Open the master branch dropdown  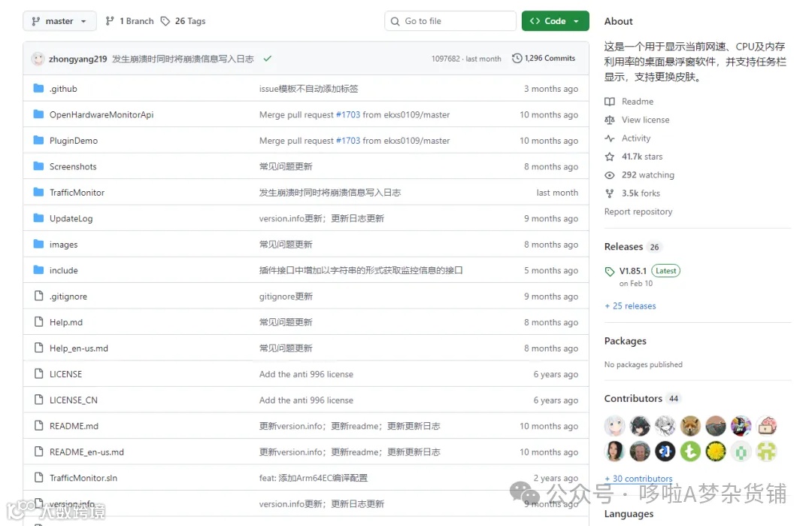(x=59, y=21)
